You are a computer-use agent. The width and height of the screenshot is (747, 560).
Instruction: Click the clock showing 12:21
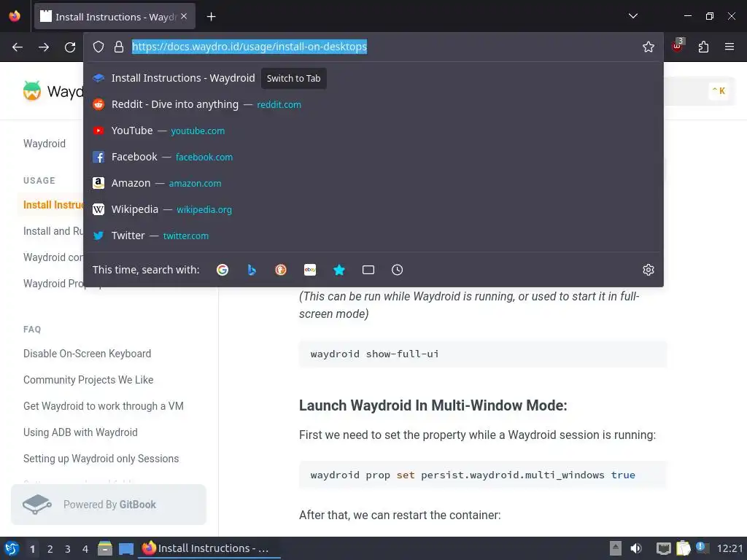pyautogui.click(x=729, y=548)
